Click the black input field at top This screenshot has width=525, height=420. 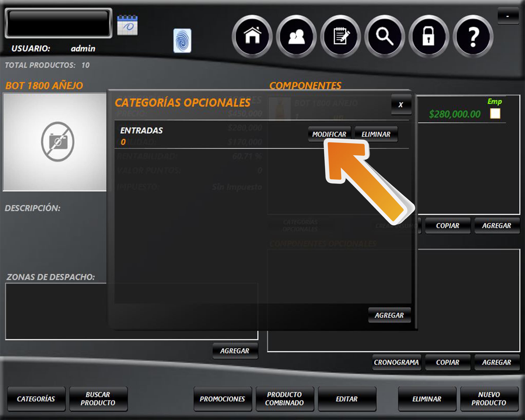(x=58, y=23)
